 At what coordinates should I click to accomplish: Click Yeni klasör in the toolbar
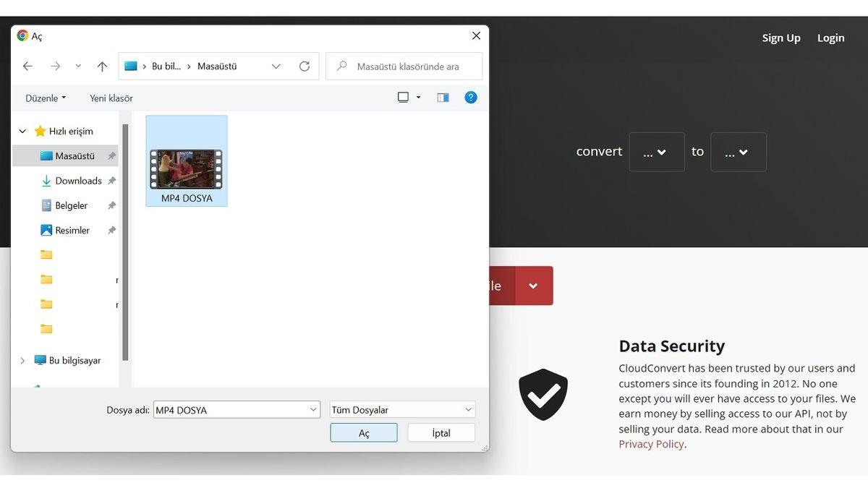pyautogui.click(x=111, y=98)
